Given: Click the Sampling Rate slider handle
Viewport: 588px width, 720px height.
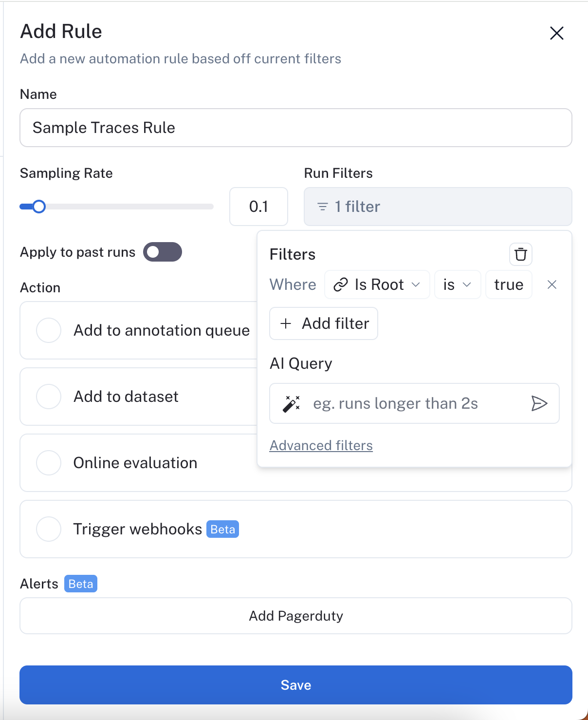Looking at the screenshot, I should 39,207.
